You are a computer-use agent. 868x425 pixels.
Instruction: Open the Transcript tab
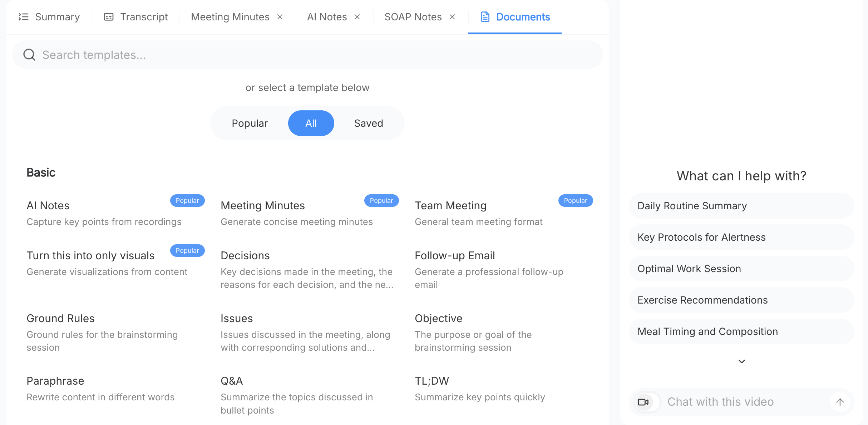click(144, 17)
